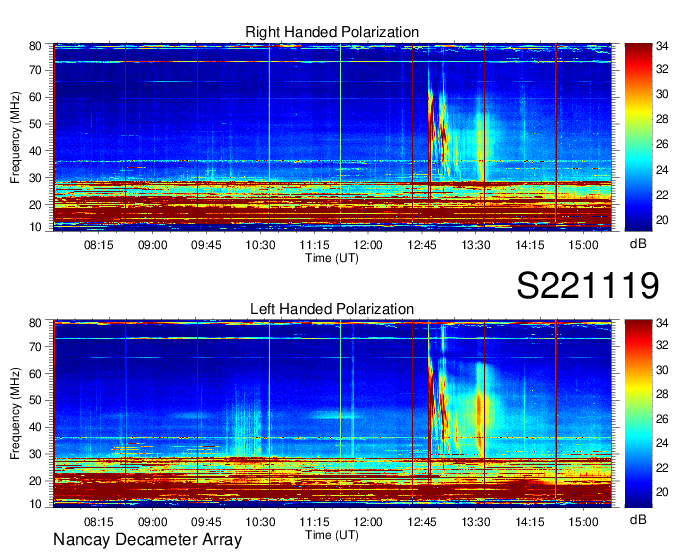Click the 28 value on the Left Handed color scale
This screenshot has width=680, height=552.
(x=662, y=394)
